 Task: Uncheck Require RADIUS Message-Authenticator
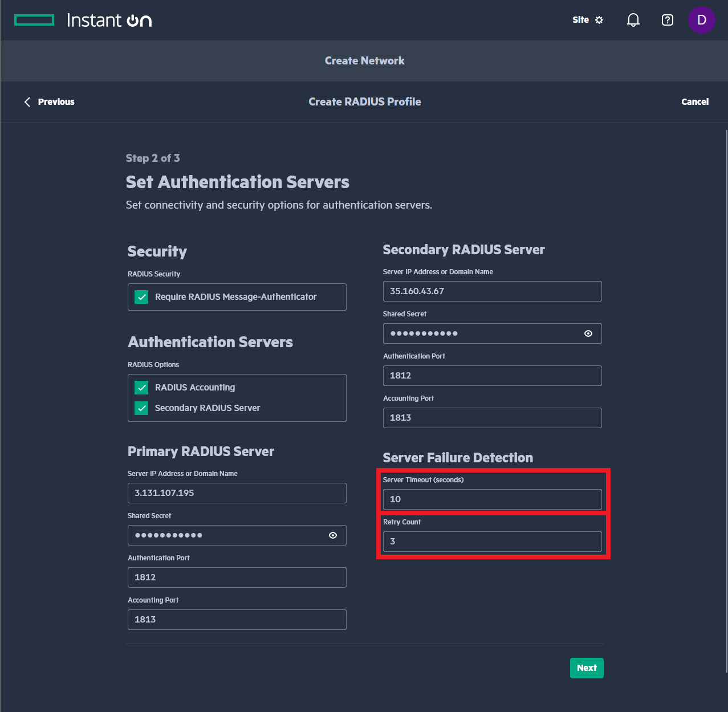[141, 297]
